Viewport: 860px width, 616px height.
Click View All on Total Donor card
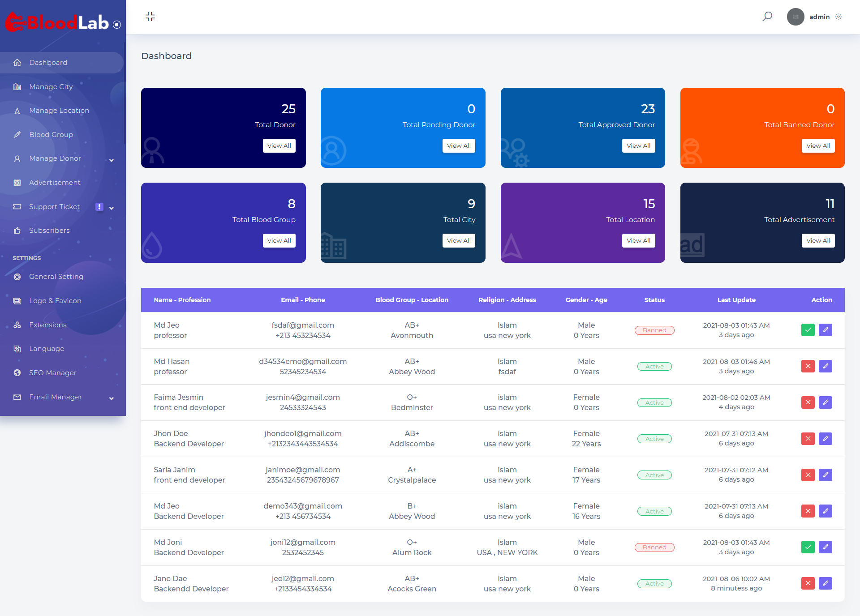point(279,145)
